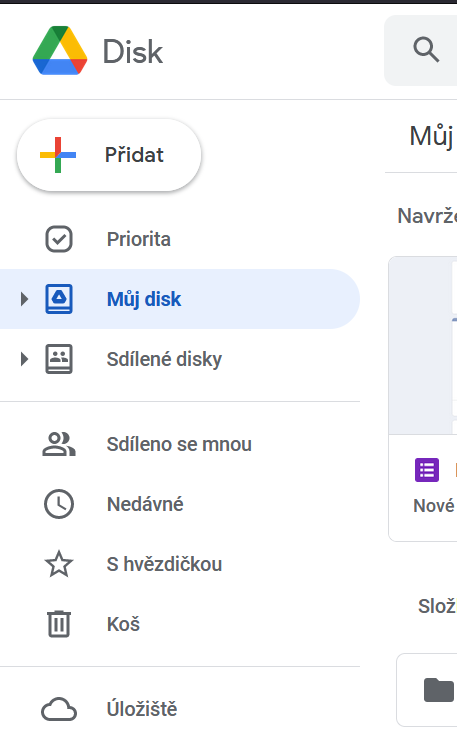This screenshot has width=457, height=745.
Task: Click the star icon for S hvězdičkou
Action: [59, 564]
